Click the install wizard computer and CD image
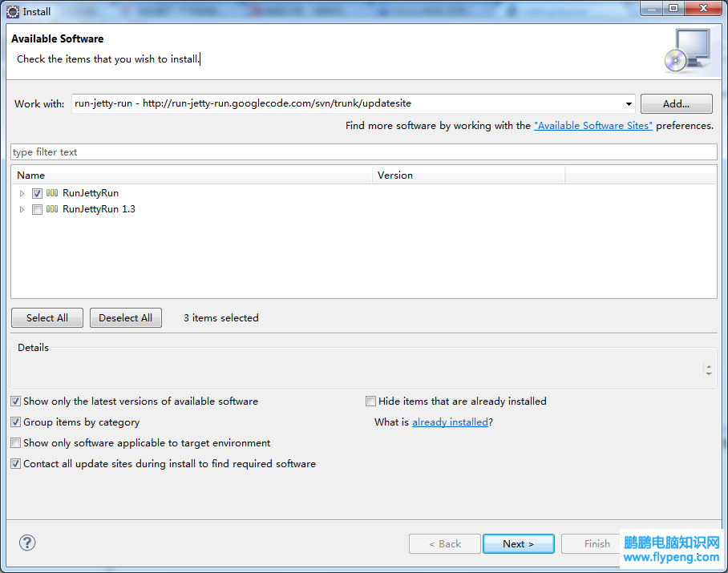Screen dimensions: 728x573 point(688,50)
